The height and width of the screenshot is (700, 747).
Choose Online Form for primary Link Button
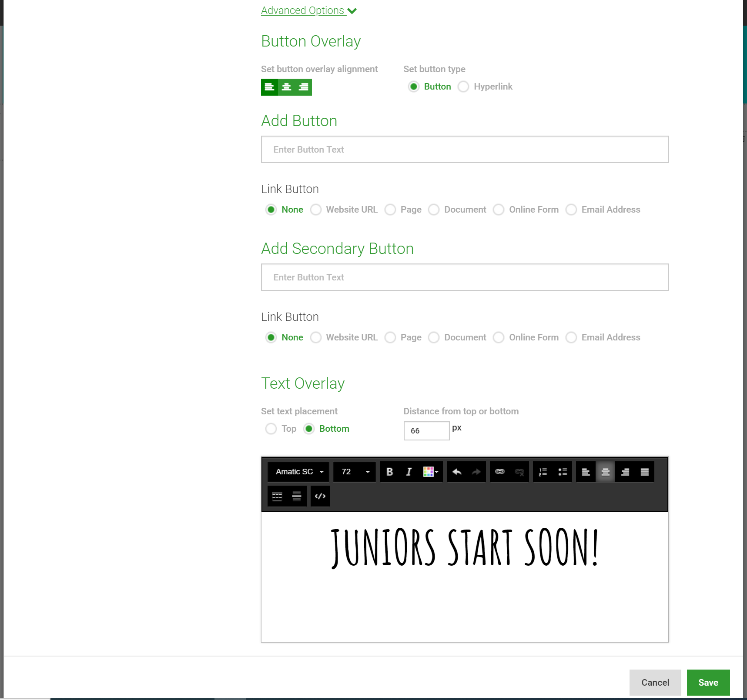coord(499,210)
